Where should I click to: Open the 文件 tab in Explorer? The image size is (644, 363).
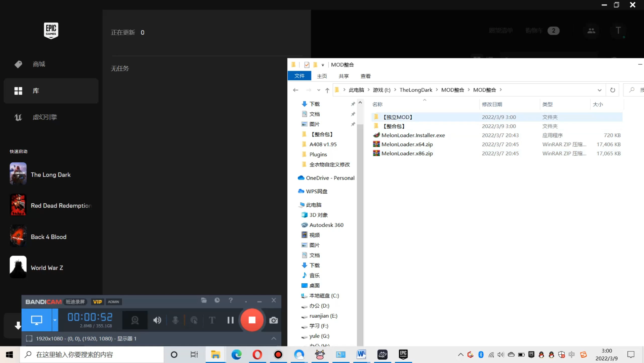pos(299,76)
